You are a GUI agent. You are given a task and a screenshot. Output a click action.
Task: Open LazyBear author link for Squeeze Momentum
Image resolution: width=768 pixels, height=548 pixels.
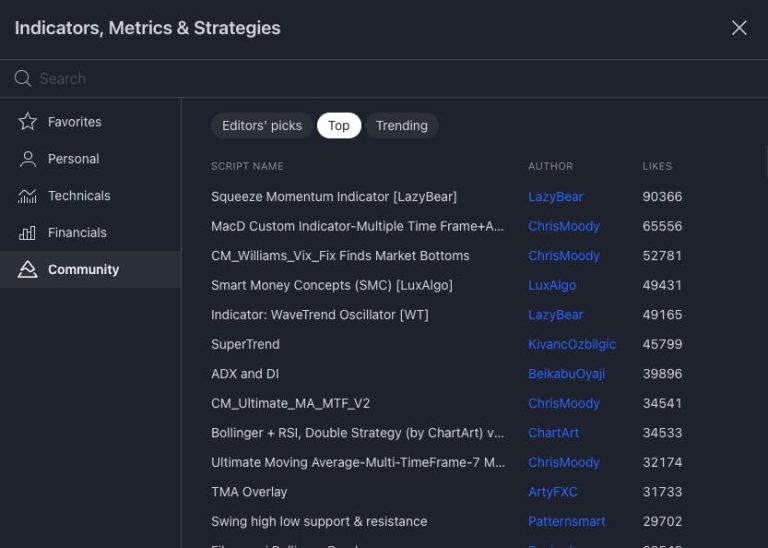point(555,197)
